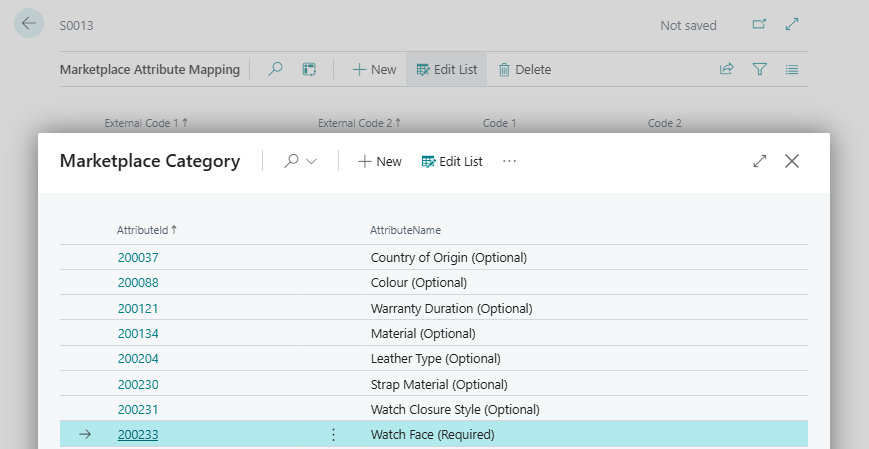Open page in new window icon
Image resolution: width=869 pixels, height=449 pixels.
coord(760,25)
